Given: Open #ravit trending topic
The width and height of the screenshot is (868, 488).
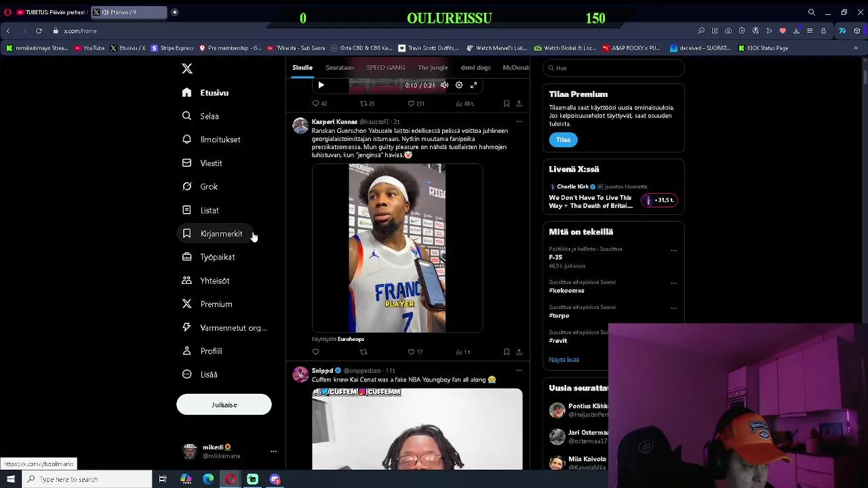Looking at the screenshot, I should click(x=558, y=341).
